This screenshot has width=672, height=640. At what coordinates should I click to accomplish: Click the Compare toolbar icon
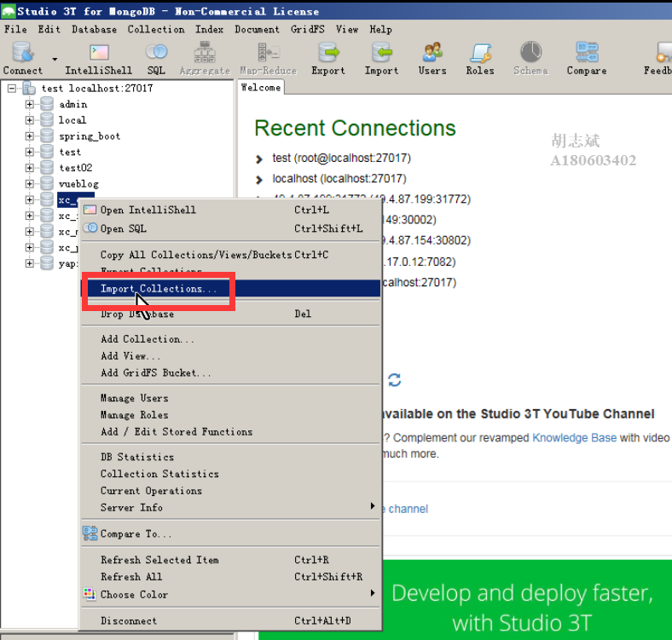pos(587,58)
